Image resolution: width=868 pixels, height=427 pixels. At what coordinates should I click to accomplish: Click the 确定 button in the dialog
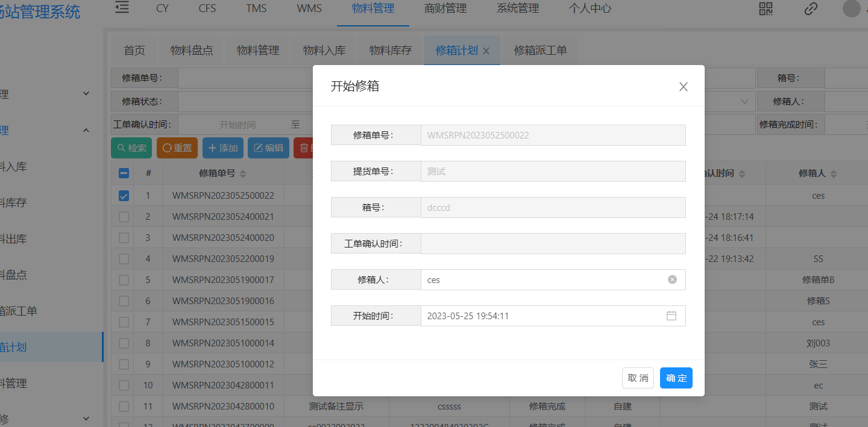(676, 378)
